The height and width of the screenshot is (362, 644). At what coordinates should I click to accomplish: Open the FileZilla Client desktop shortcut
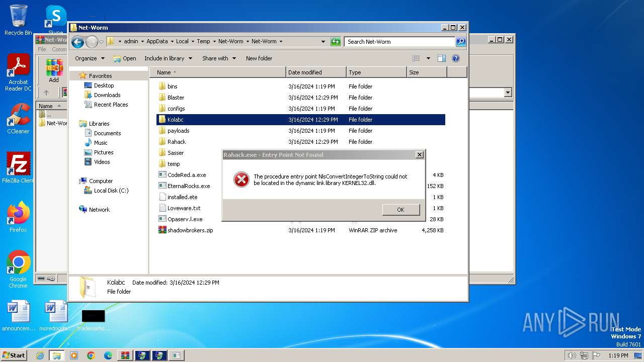[x=18, y=167]
